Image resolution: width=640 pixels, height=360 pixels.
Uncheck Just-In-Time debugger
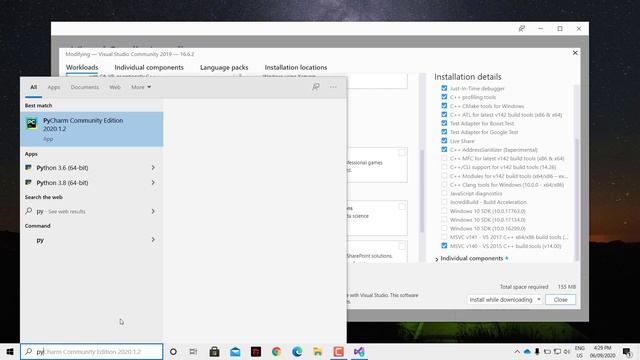[x=444, y=88]
